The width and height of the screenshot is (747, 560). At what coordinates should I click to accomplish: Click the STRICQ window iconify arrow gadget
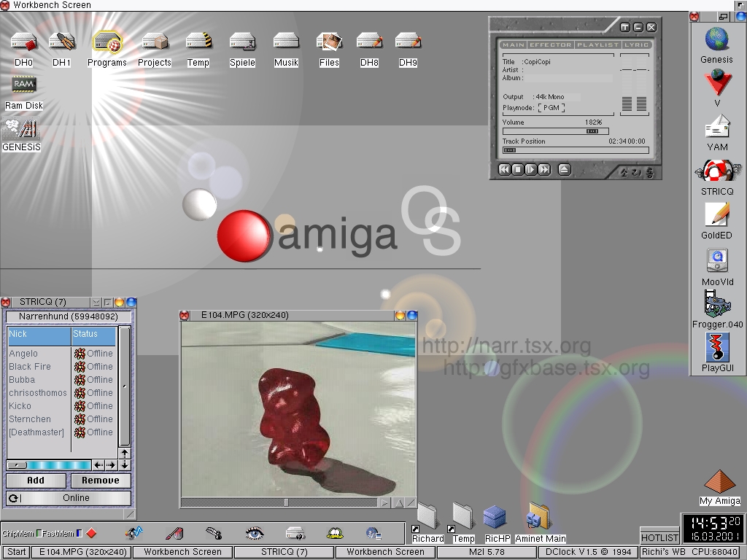point(96,302)
